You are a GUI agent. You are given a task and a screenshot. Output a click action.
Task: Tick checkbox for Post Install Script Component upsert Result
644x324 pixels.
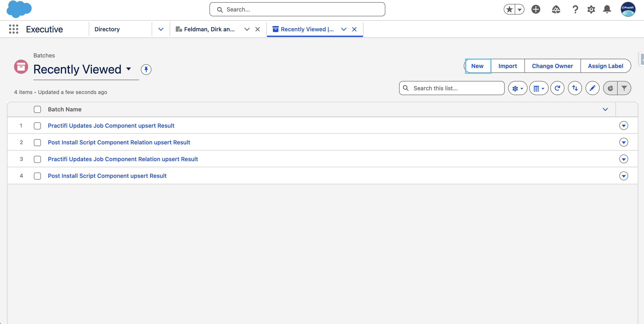37,176
